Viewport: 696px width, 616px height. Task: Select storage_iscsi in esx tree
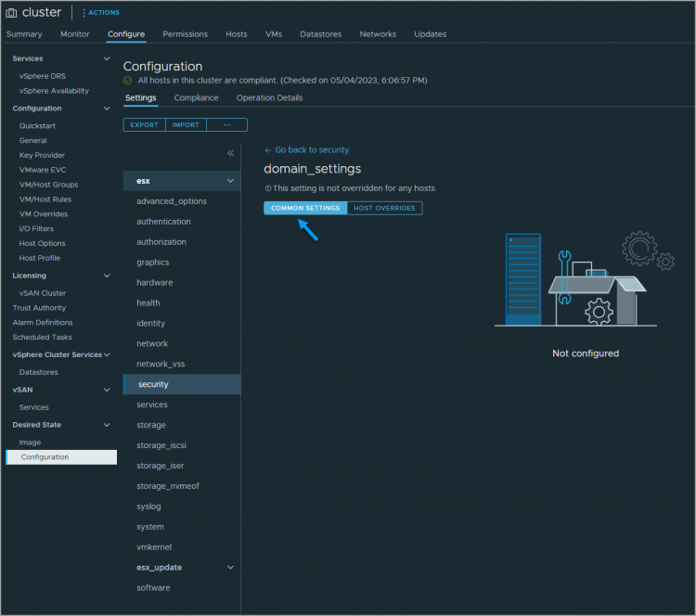pyautogui.click(x=161, y=445)
